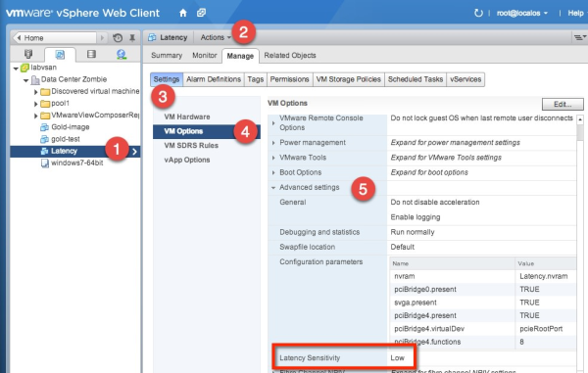The width and height of the screenshot is (588, 373).
Task: Select the Latency VM in tree
Action: click(64, 151)
